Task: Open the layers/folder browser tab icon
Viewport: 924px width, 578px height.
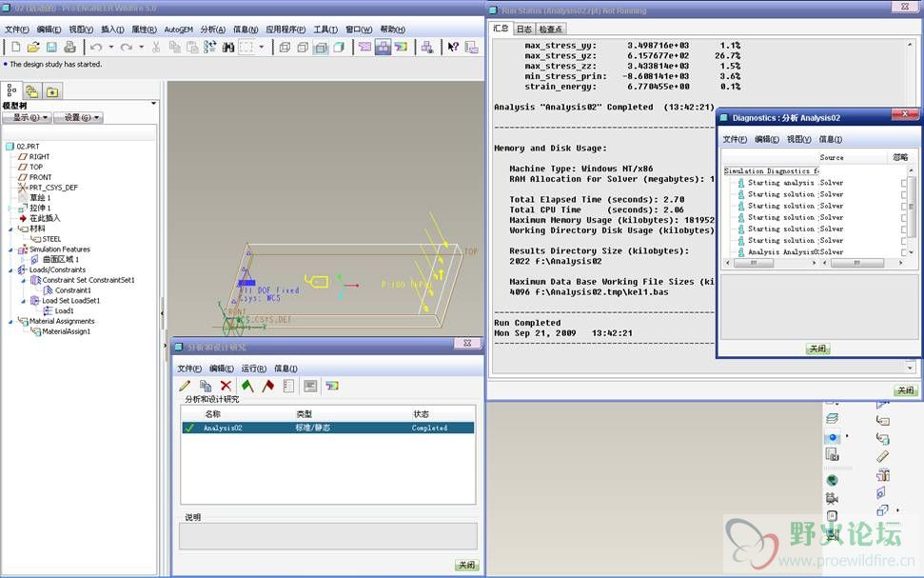Action: coord(31,91)
